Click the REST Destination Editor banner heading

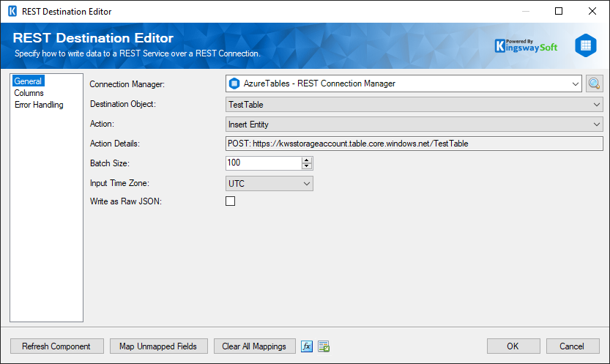(93, 38)
